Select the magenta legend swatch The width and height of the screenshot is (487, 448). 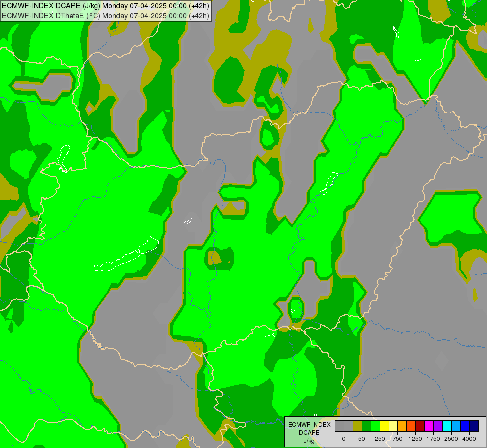[x=429, y=426]
